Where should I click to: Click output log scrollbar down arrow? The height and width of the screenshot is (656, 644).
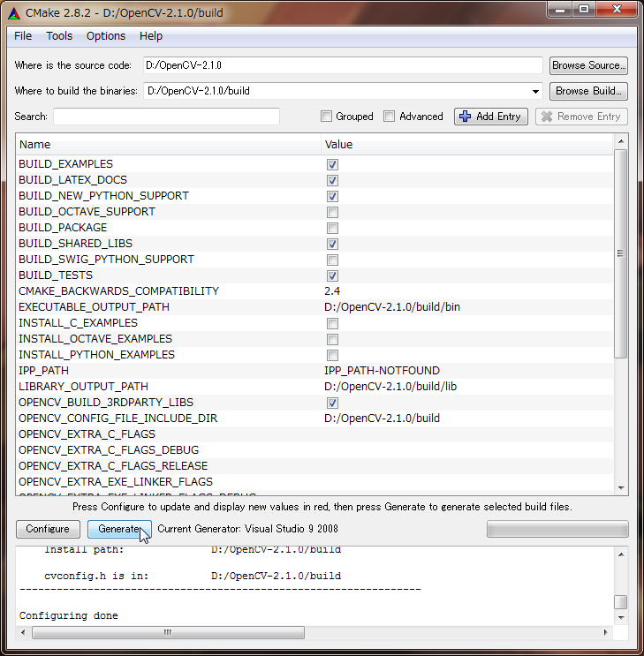point(621,617)
